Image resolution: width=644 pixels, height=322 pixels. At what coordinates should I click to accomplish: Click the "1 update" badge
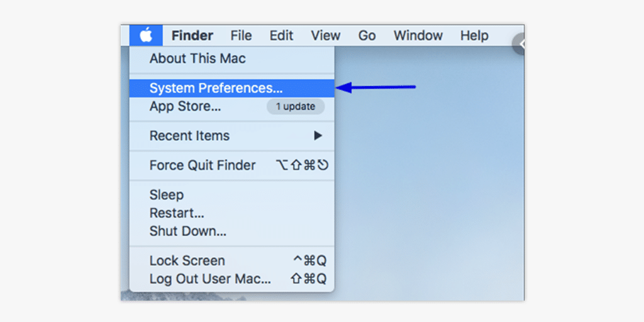pyautogui.click(x=296, y=106)
